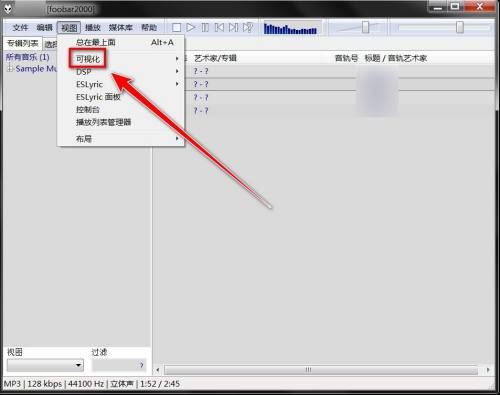
Task: Switch to the 专辑列表 tab
Action: pos(23,43)
